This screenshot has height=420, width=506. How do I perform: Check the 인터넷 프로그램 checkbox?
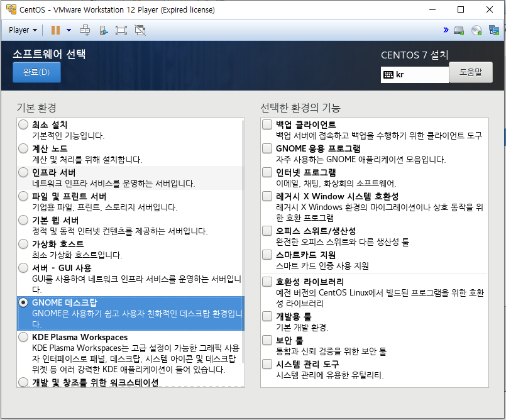click(267, 172)
